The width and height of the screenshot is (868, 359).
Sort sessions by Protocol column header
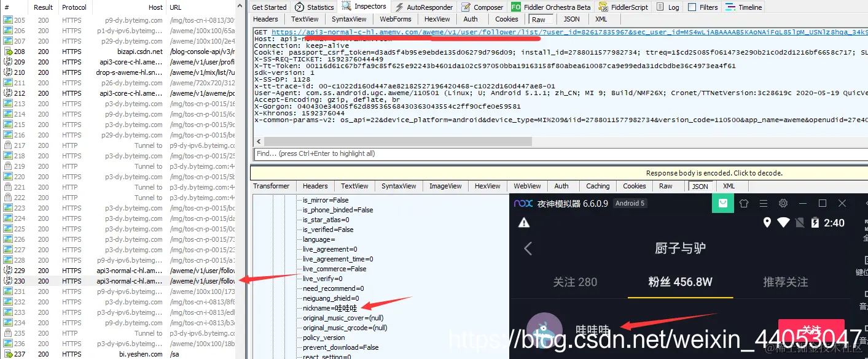point(74,7)
